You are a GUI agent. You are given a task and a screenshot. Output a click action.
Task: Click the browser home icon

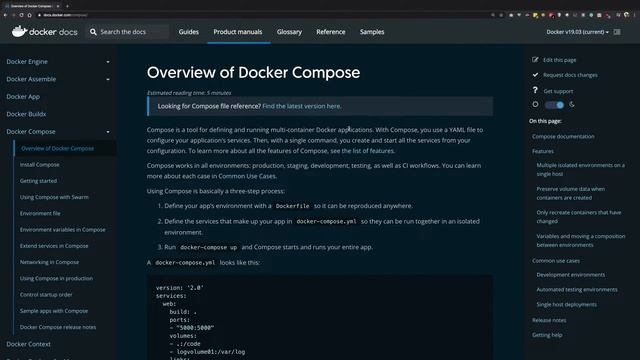click(x=29, y=15)
